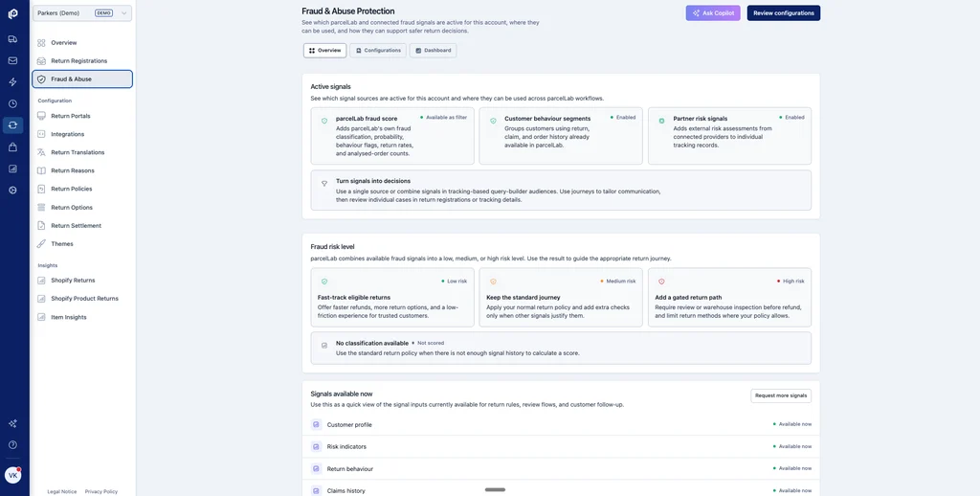Open the Privacy Policy link
This screenshot has height=496, width=980.
pyautogui.click(x=101, y=491)
